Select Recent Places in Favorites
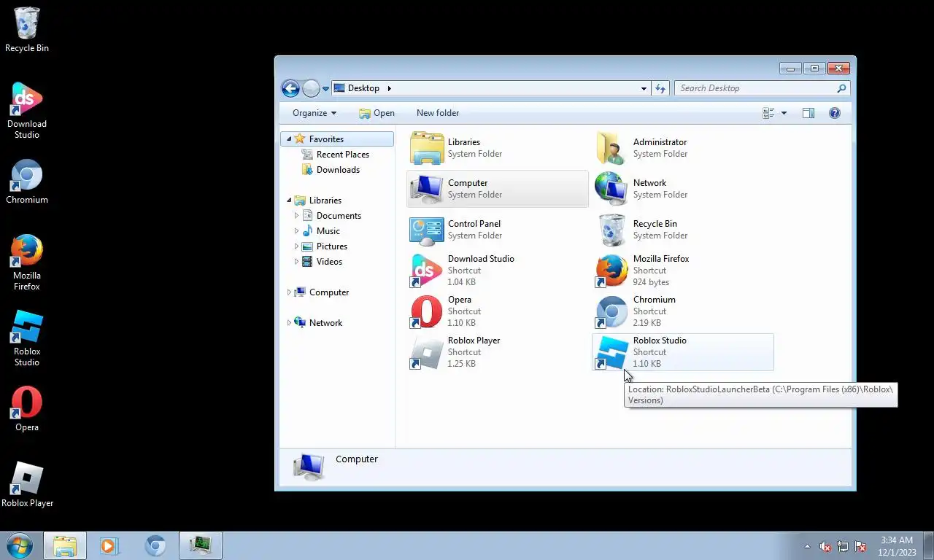934x560 pixels. point(342,155)
